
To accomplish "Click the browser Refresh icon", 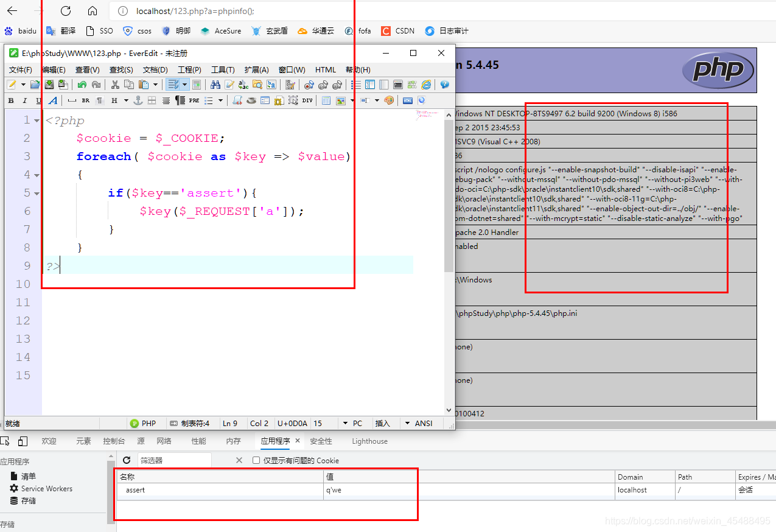I will click(66, 11).
